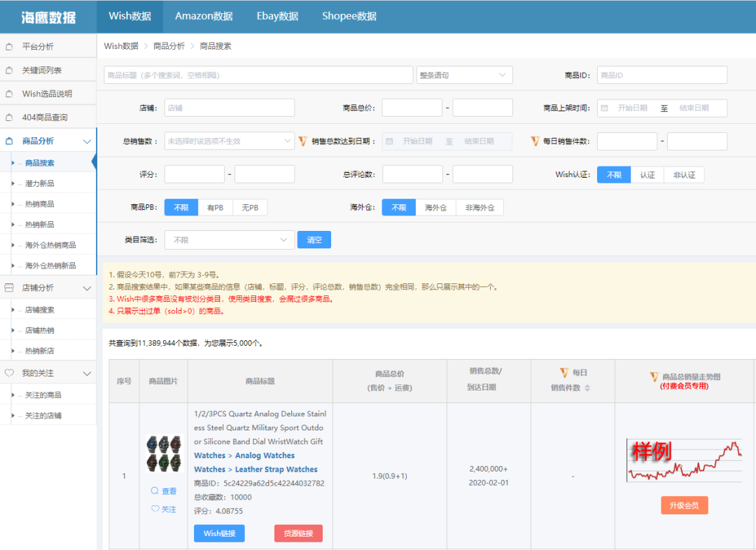Viewport: 756px width, 550px height.
Task: Click VIP icon next to 销售总数达到日期
Action: [x=303, y=141]
